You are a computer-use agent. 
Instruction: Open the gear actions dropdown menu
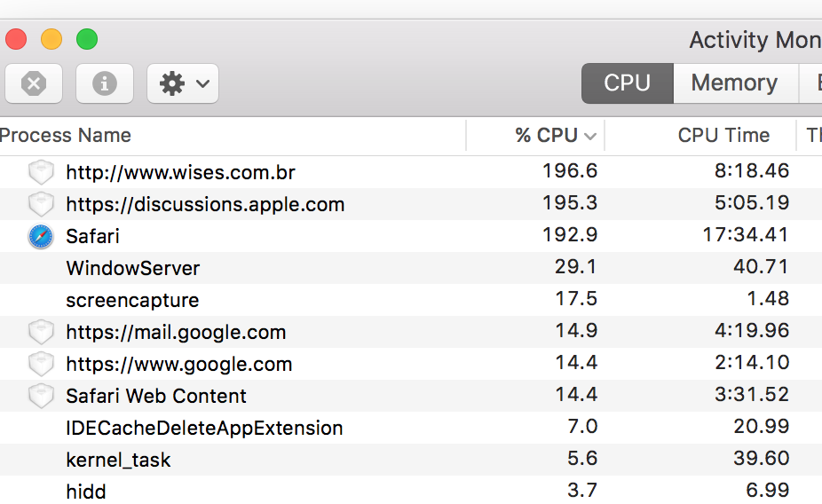[x=183, y=84]
